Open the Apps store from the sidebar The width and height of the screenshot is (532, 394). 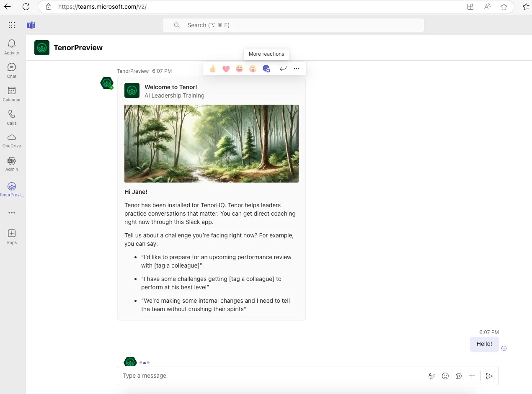(x=12, y=237)
